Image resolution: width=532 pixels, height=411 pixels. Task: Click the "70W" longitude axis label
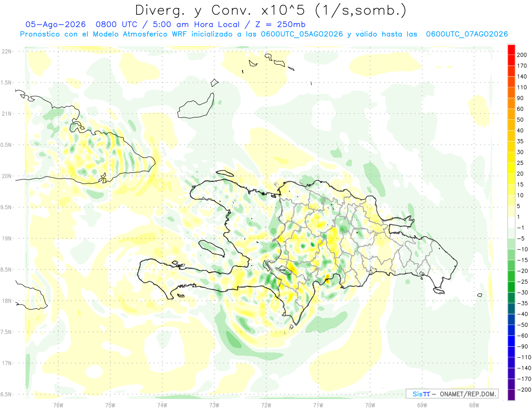point(370,405)
